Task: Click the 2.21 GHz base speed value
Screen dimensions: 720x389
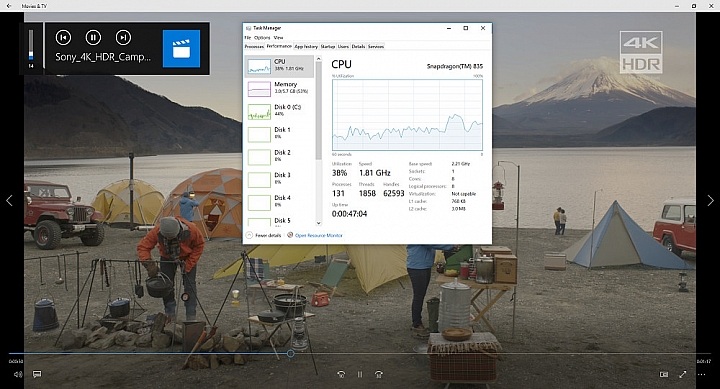Action: coord(461,163)
